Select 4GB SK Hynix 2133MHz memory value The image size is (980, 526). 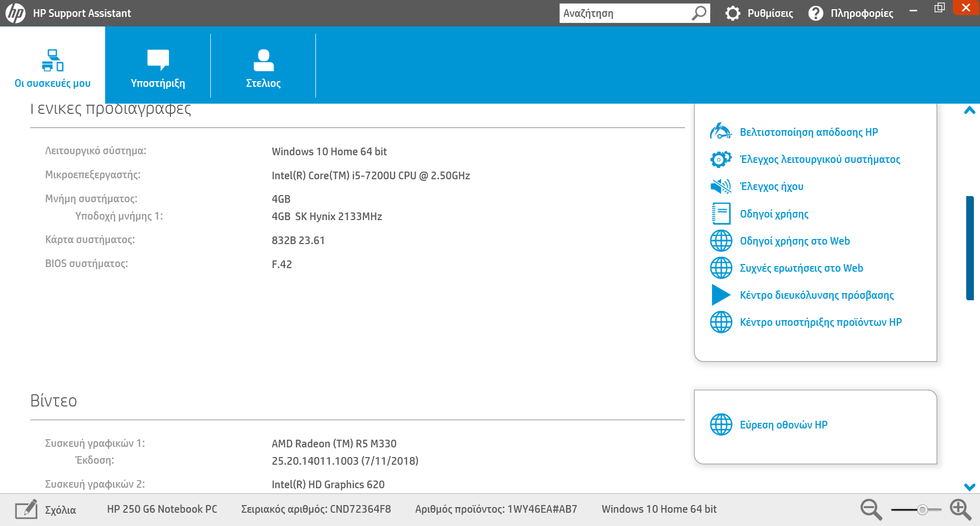[327, 217]
